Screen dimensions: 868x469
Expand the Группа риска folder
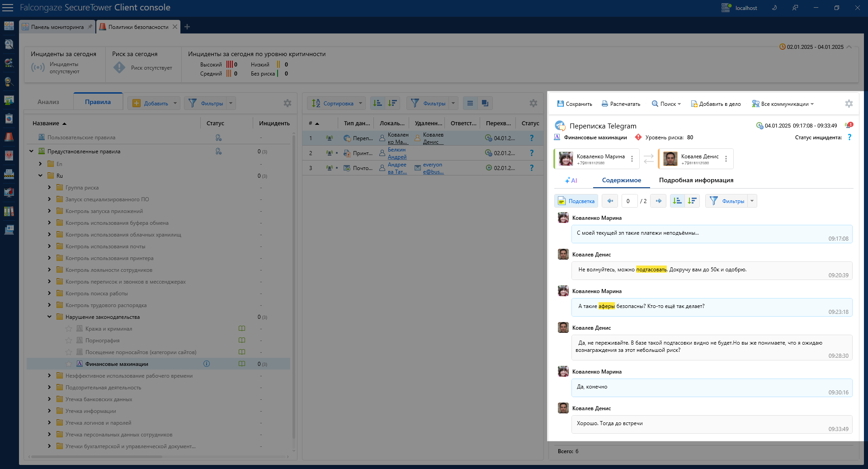coord(49,187)
